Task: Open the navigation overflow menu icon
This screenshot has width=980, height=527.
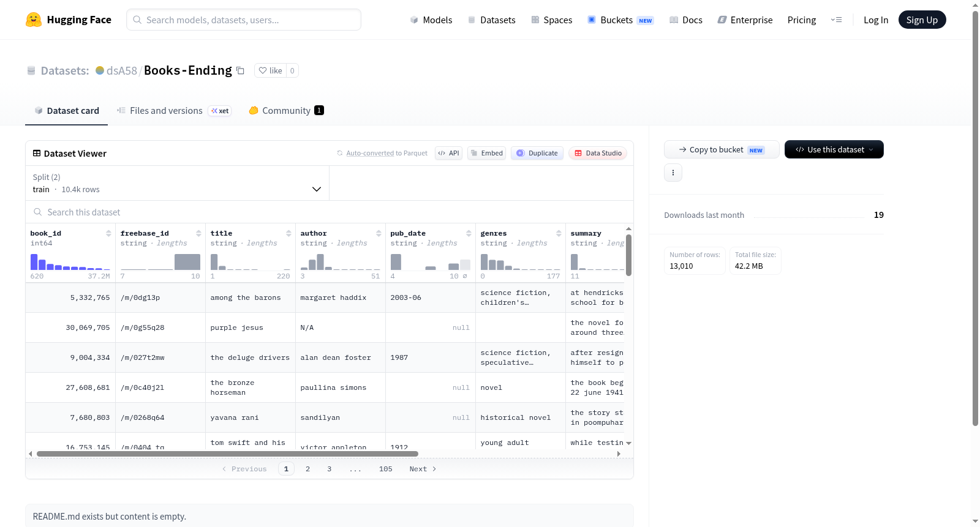Action: coord(836,20)
